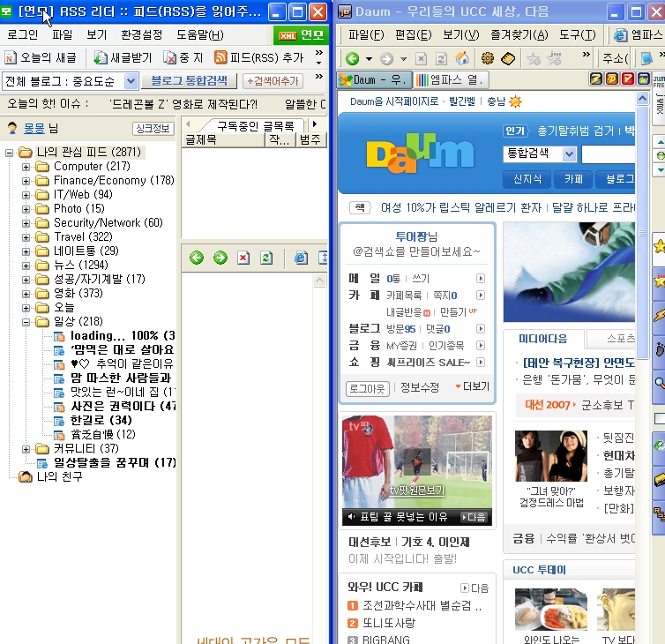Image resolution: width=665 pixels, height=644 pixels.
Task: Click 피드(RSS) 추가 toolbar button
Action: [259, 57]
